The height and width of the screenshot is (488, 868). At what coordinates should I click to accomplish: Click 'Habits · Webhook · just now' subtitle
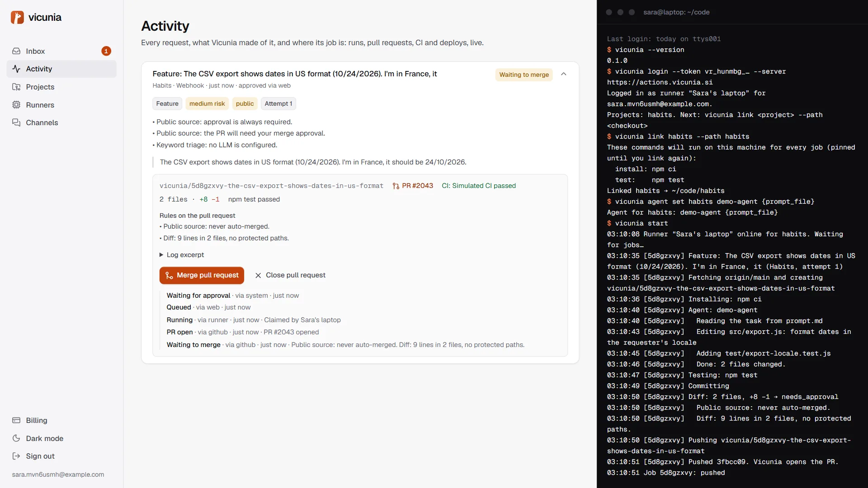(x=193, y=85)
